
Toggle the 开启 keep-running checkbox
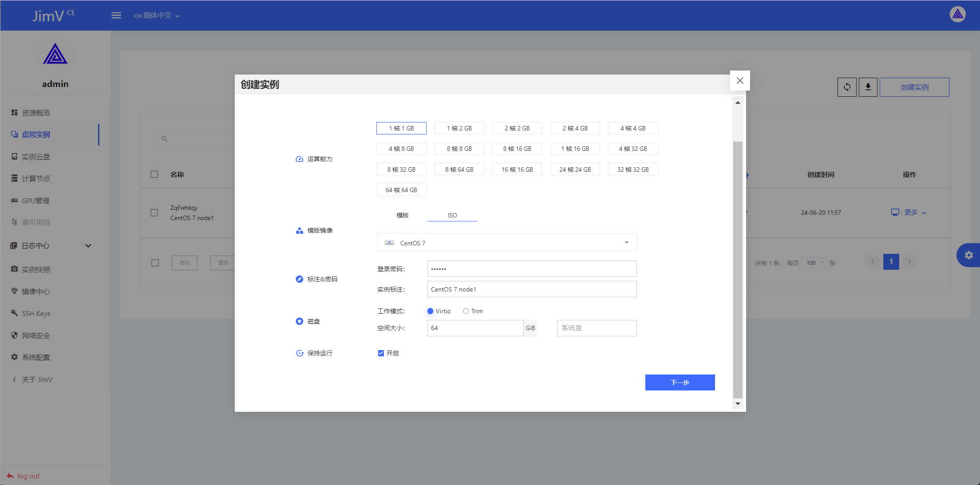[381, 353]
